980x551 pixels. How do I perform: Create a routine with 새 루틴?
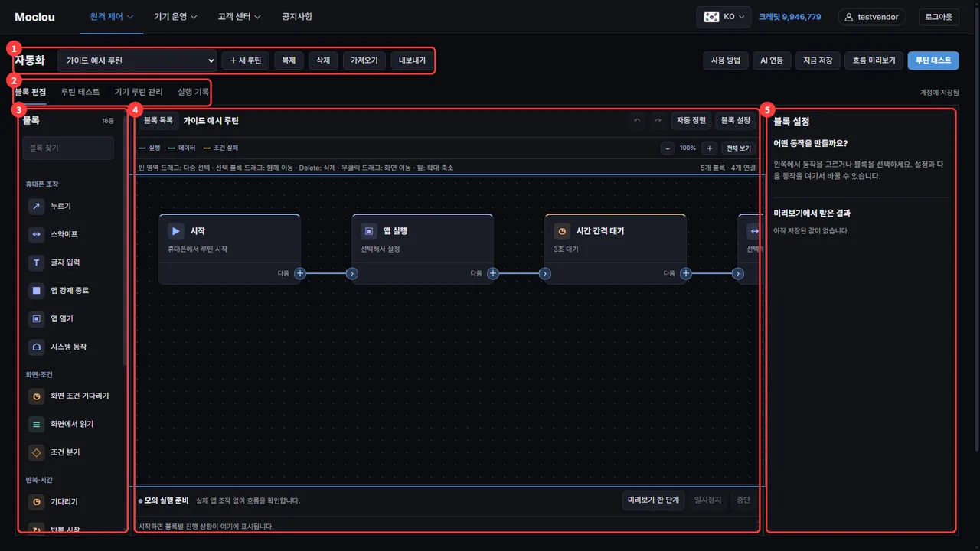pyautogui.click(x=245, y=60)
